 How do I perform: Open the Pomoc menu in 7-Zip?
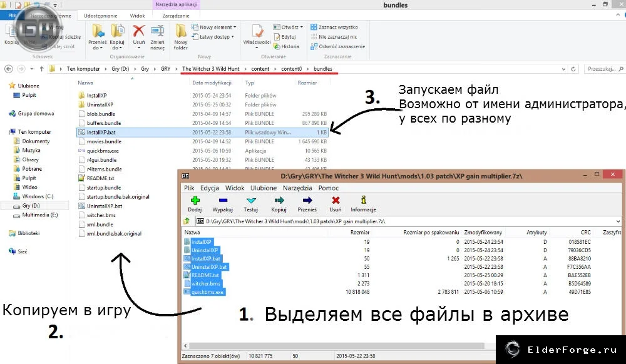pos(328,188)
